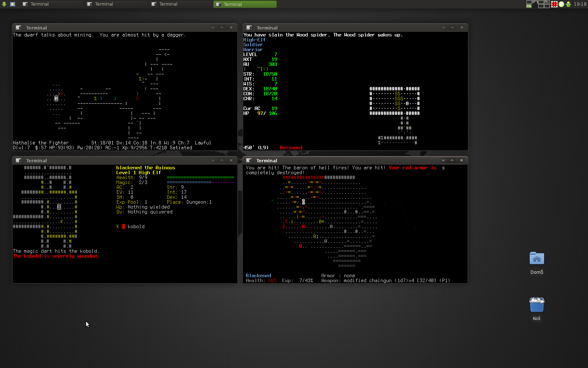Maximize the Nathalie the Fighter terminal window
588x368 pixels.
click(x=222, y=27)
